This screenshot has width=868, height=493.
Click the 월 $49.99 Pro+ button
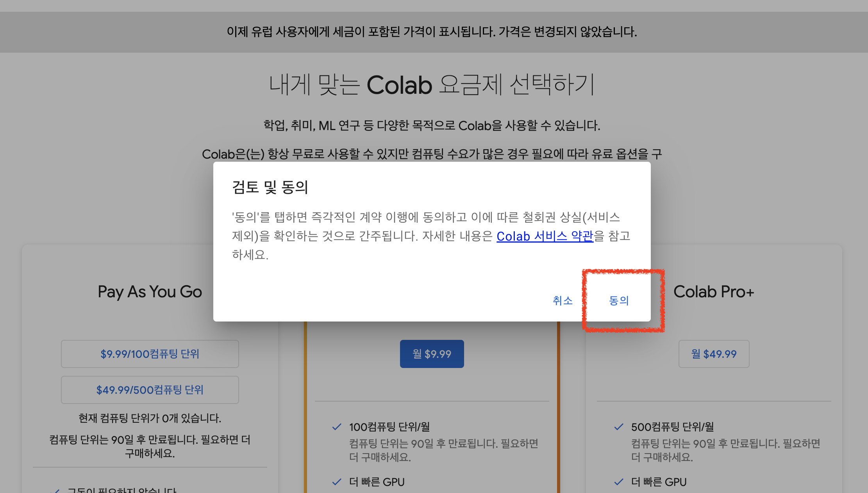[x=714, y=354]
